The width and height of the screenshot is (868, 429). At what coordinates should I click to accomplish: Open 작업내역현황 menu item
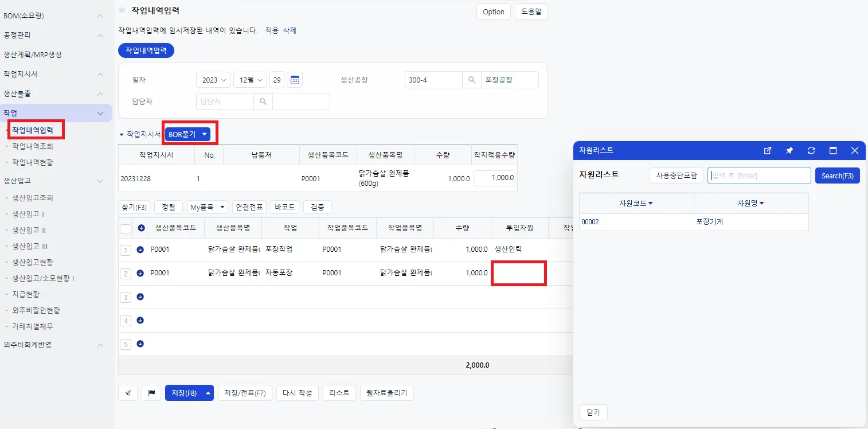point(33,162)
